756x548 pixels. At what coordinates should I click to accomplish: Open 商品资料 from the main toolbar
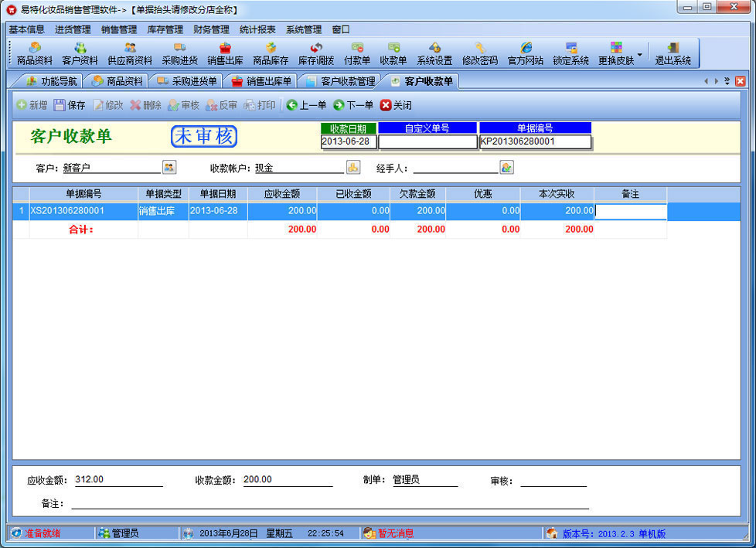coord(35,53)
